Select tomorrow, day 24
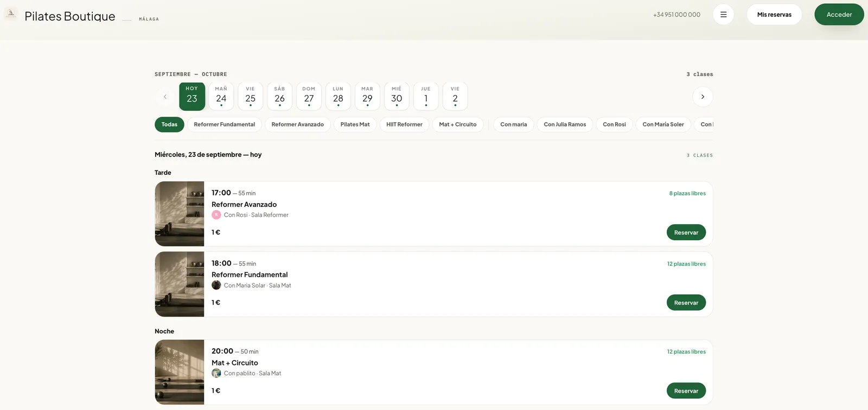 (x=221, y=97)
